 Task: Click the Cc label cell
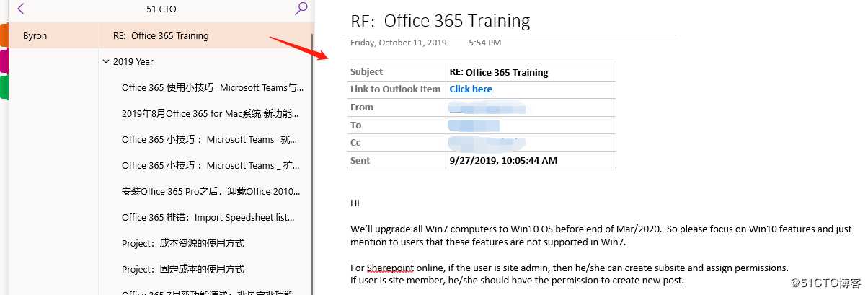click(x=397, y=143)
